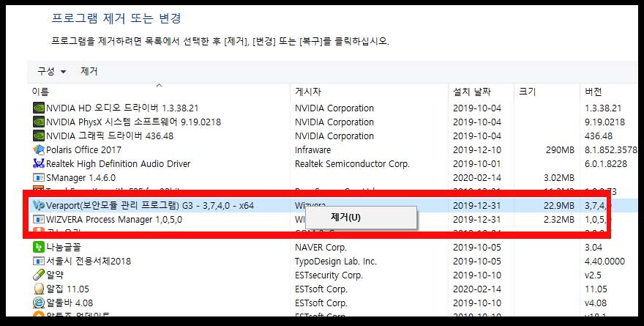This screenshot has height=326, width=644.
Task: Click the 22.9MB size value
Action: [x=558, y=206]
